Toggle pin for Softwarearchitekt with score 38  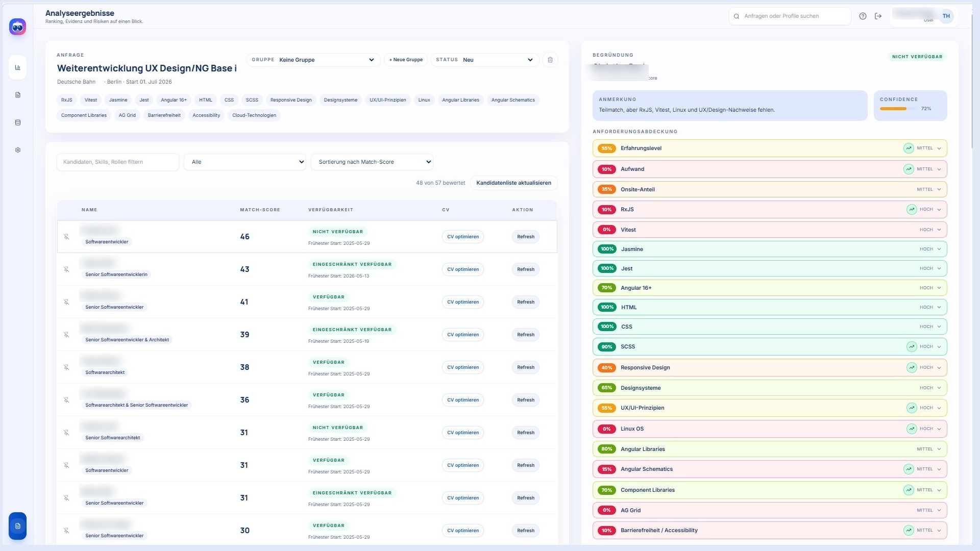66,367
